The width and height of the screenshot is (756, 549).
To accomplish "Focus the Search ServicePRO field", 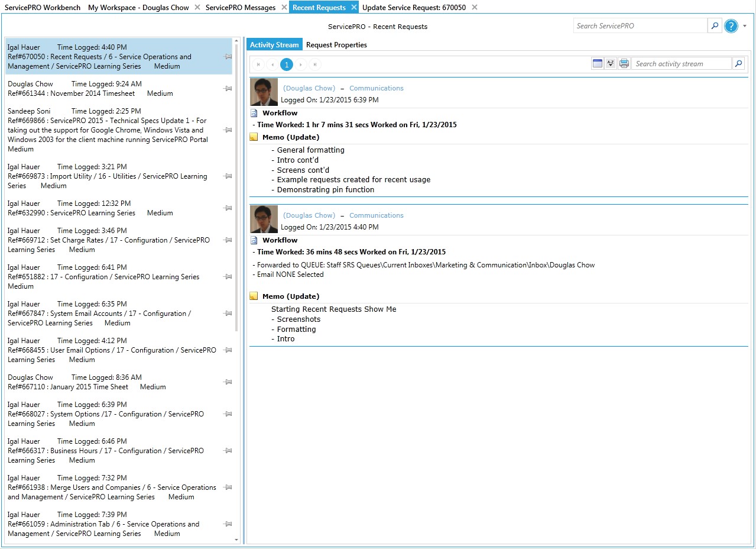I will point(640,26).
